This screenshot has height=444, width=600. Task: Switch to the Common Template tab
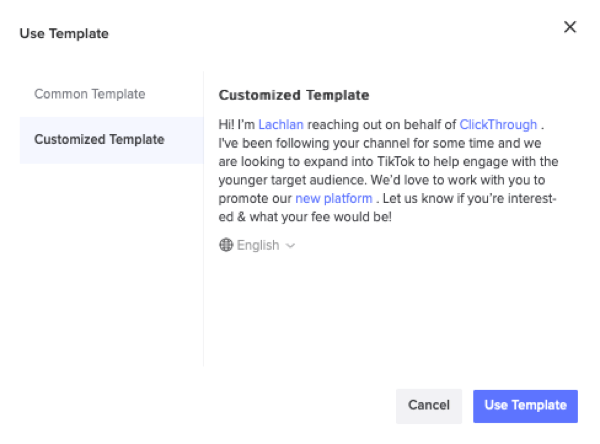pos(90,94)
